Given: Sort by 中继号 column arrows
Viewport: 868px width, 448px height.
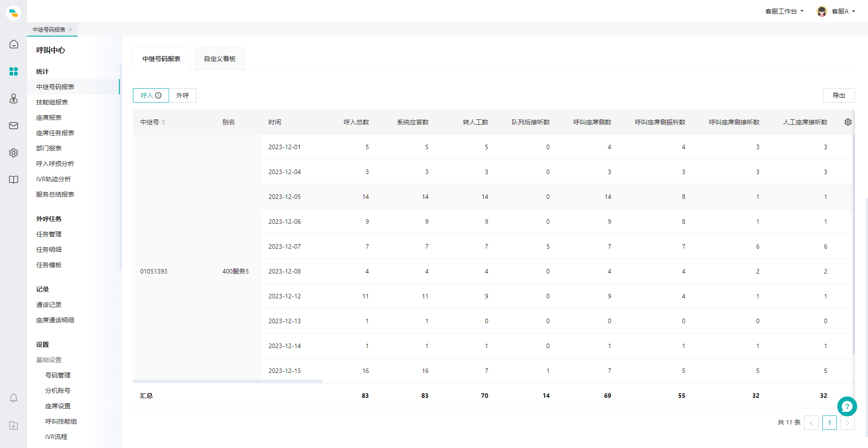Looking at the screenshot, I should click(x=164, y=122).
